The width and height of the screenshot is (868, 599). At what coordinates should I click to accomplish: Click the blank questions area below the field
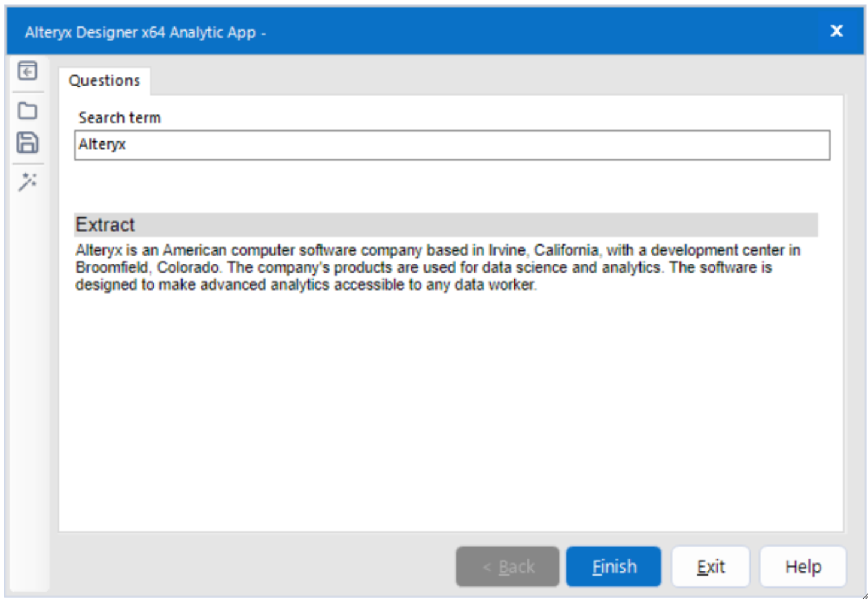click(419, 186)
